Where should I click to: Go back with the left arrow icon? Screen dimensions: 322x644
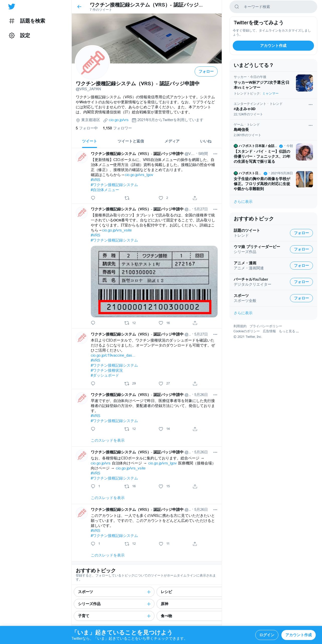[79, 7]
